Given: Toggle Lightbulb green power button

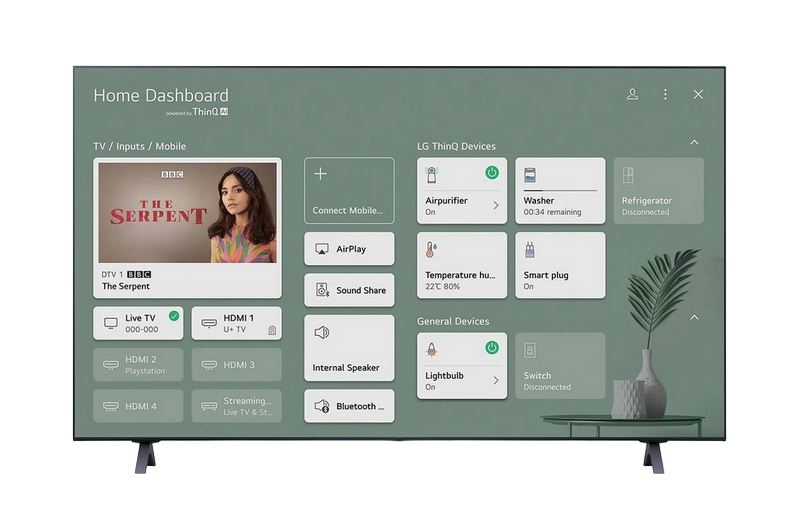Looking at the screenshot, I should tap(492, 348).
